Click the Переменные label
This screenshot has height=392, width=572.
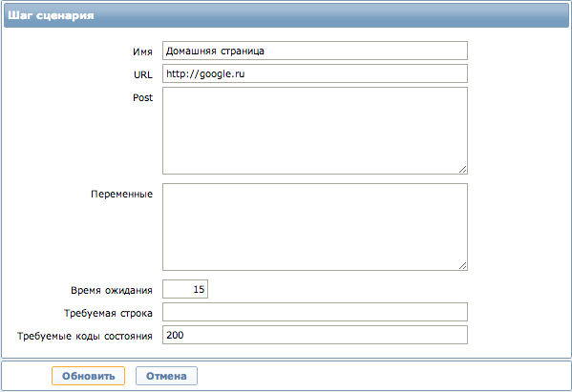121,195
